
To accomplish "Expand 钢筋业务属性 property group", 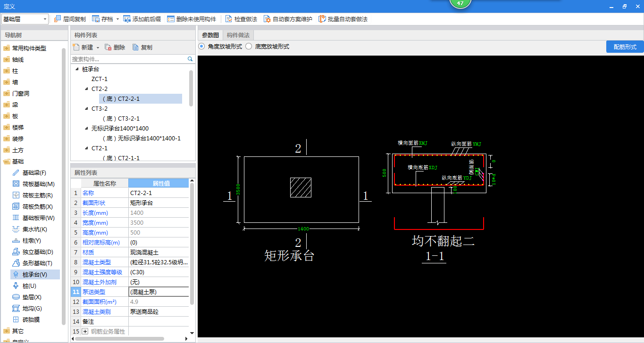I will (85, 332).
